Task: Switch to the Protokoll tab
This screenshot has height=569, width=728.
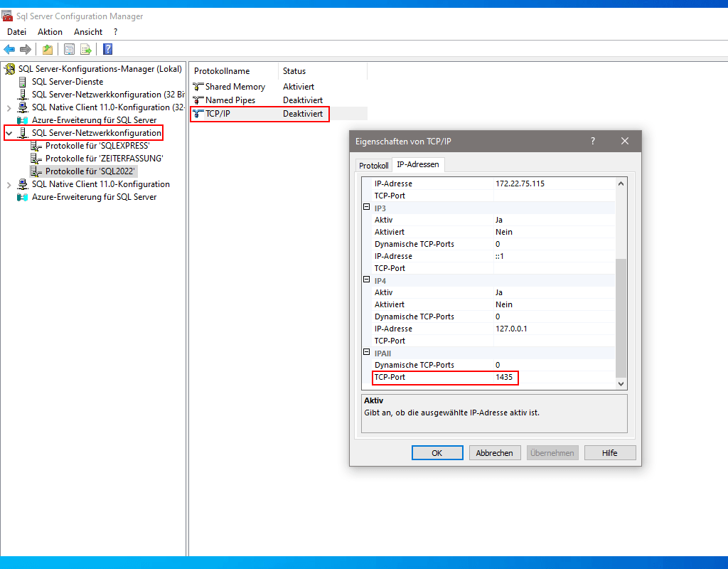Action: pos(373,166)
